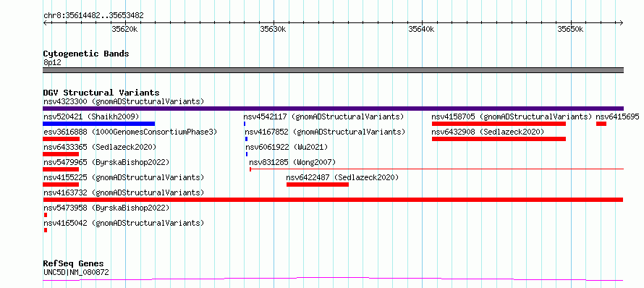The width and height of the screenshot is (644, 288).
Task: Click the nsv6433365 red bar
Action: (x=61, y=154)
